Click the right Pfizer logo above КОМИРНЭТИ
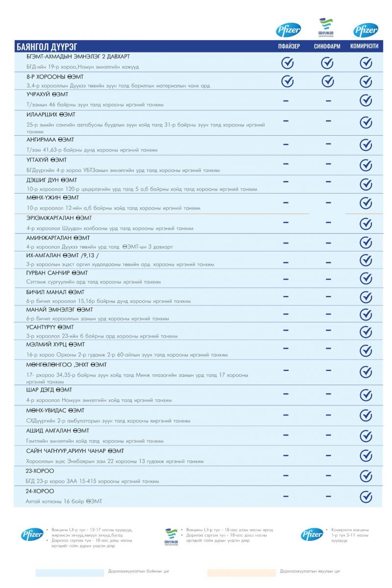 (x=366, y=30)
